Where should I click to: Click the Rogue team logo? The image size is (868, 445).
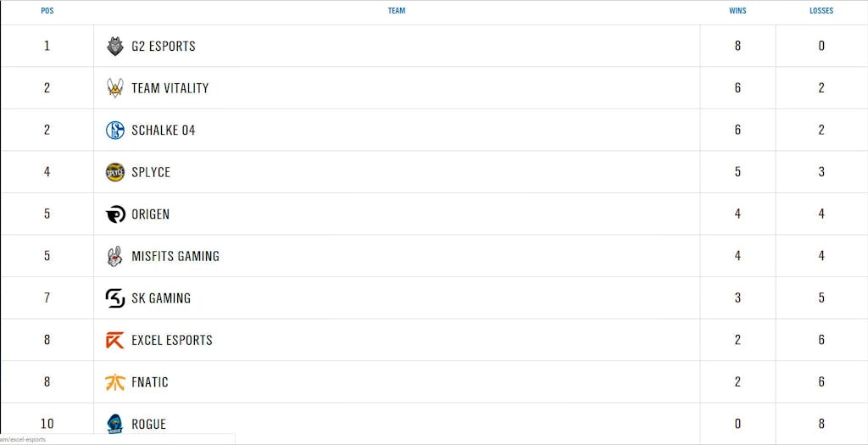[x=115, y=424]
